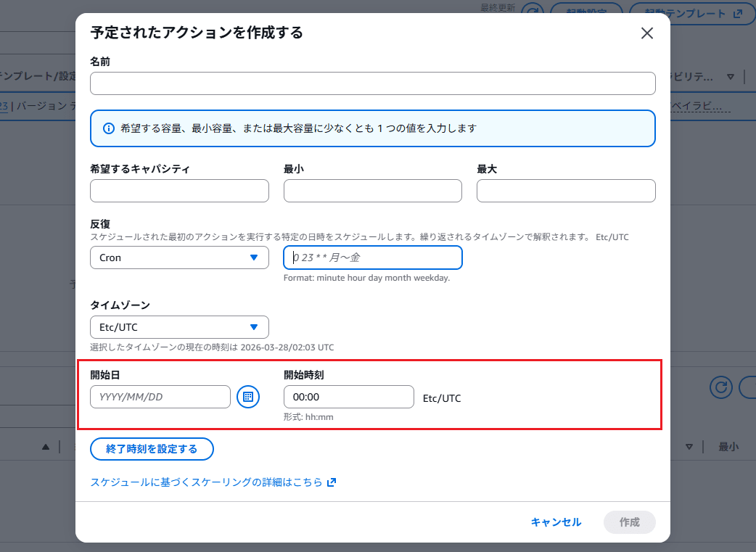
Task: Click the Format: minute hour day month weekday hint
Action: 366,278
